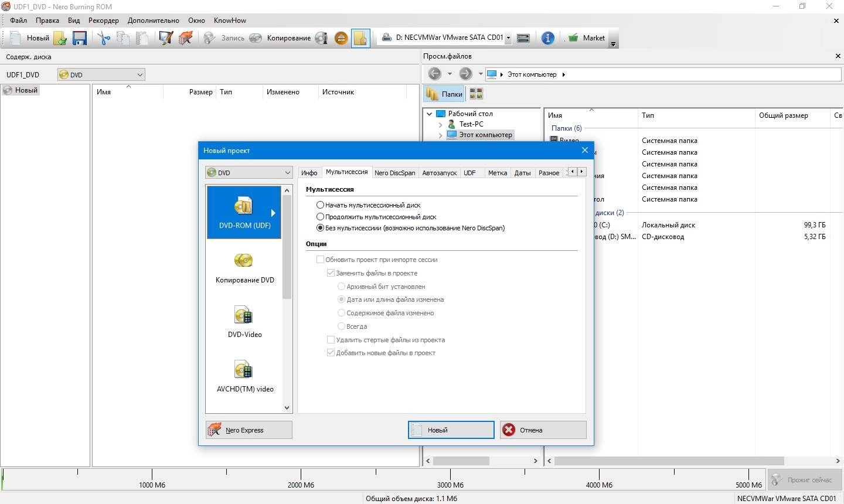Click the Disc info icon
The image size is (844, 504).
coord(321,38)
